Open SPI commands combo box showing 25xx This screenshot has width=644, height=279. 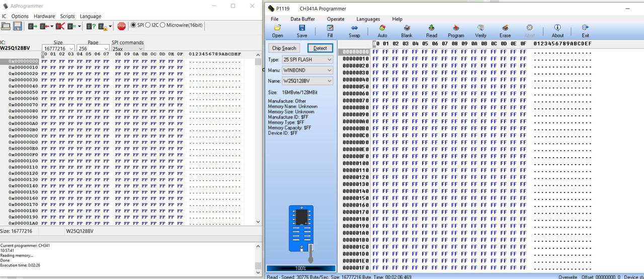[127, 49]
